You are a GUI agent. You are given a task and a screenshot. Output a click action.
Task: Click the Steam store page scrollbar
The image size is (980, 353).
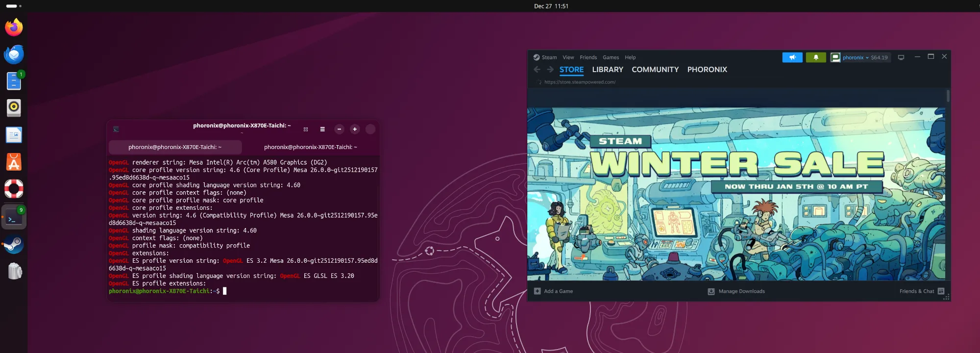pyautogui.click(x=948, y=96)
